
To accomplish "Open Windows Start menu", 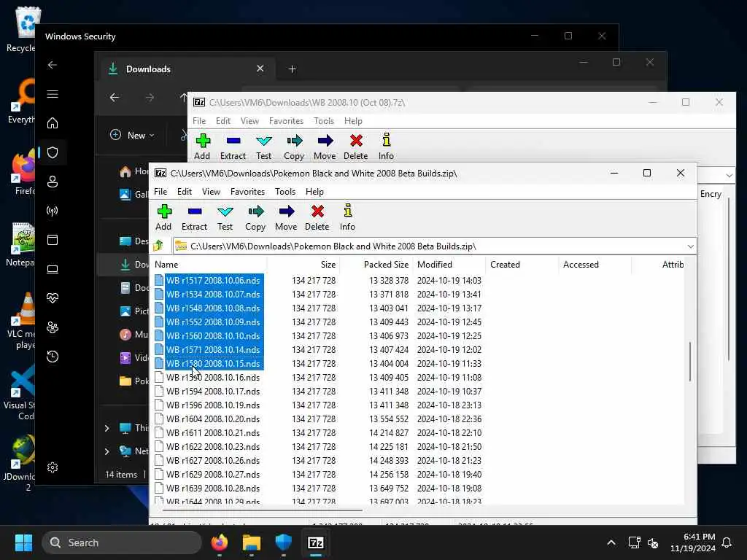I will [23, 542].
